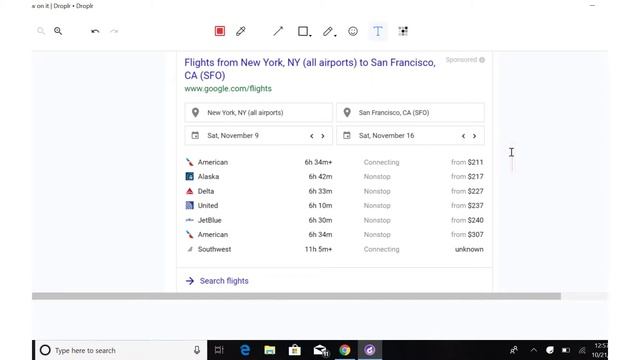
Task: Redo the last annotation
Action: coord(114,31)
